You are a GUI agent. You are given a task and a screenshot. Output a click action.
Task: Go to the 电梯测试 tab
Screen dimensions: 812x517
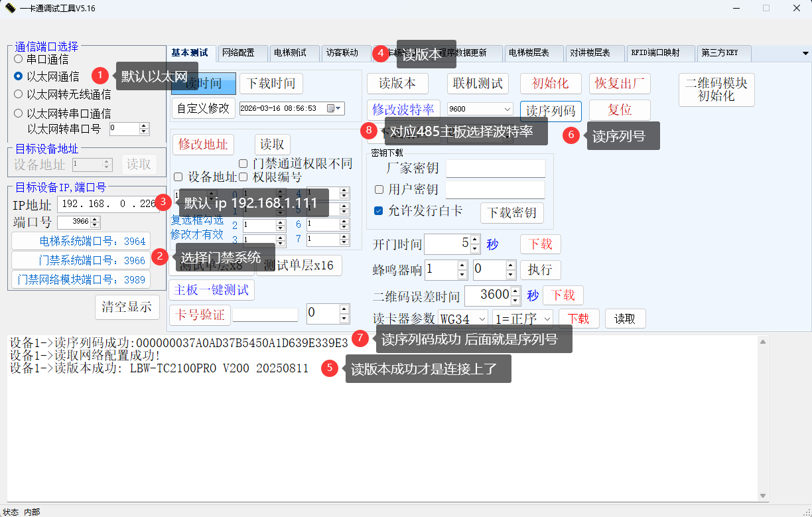tap(295, 53)
